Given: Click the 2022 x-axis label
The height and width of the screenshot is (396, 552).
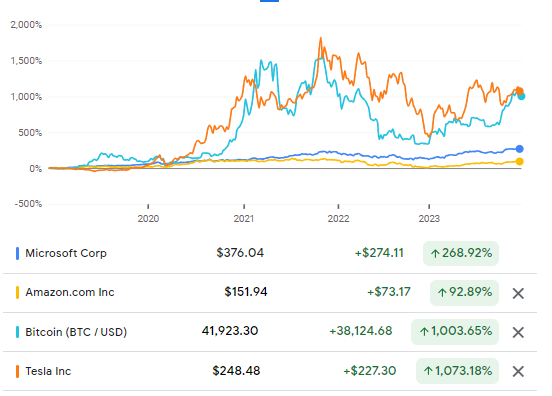Looking at the screenshot, I should [338, 219].
